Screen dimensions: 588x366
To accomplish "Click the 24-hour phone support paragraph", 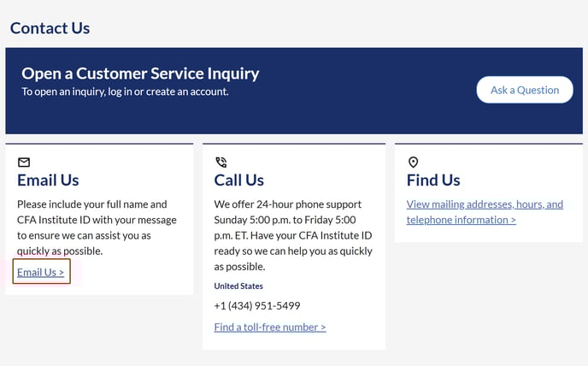I will [293, 235].
